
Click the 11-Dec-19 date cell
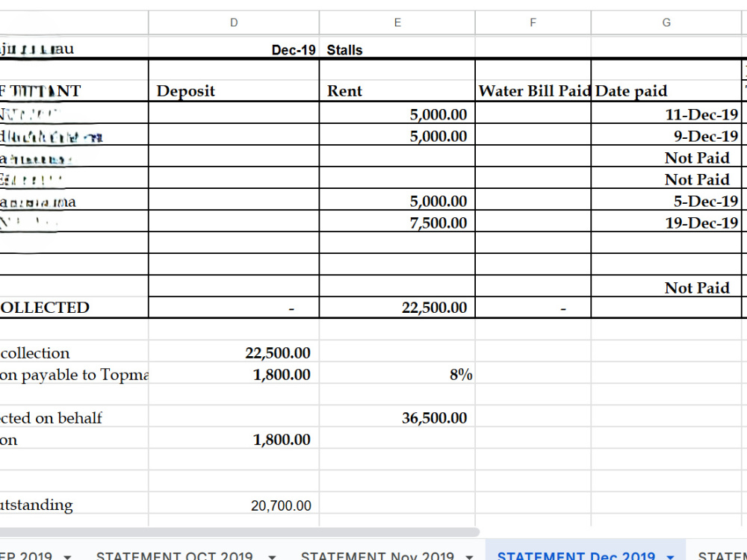click(x=666, y=113)
